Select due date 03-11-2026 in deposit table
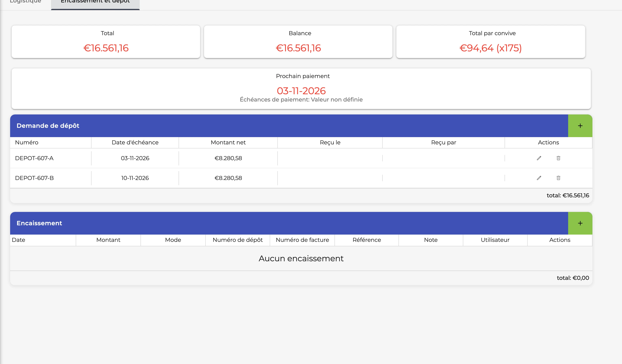 click(x=135, y=158)
